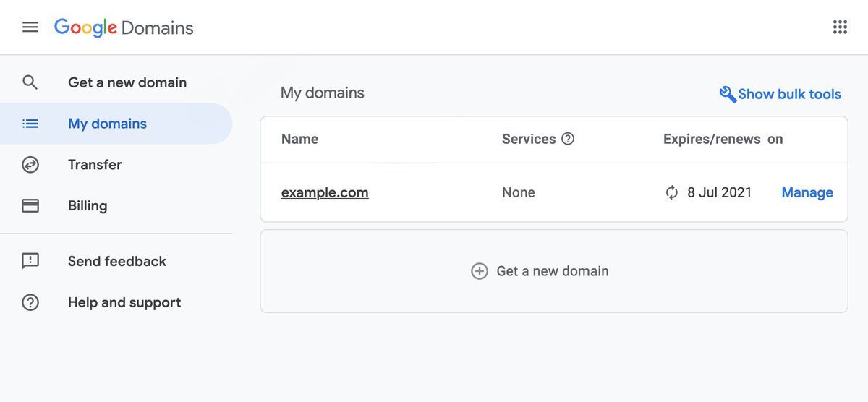Viewport: 868px width, 402px height.
Task: Click the Expires/renews on column header
Action: point(723,139)
